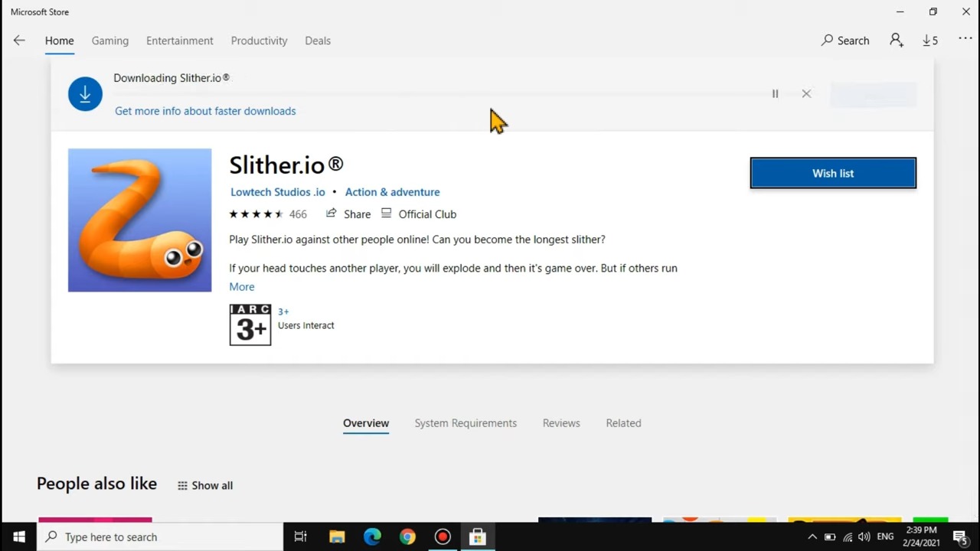The height and width of the screenshot is (551, 980).
Task: Show hidden system tray icons
Action: click(812, 537)
